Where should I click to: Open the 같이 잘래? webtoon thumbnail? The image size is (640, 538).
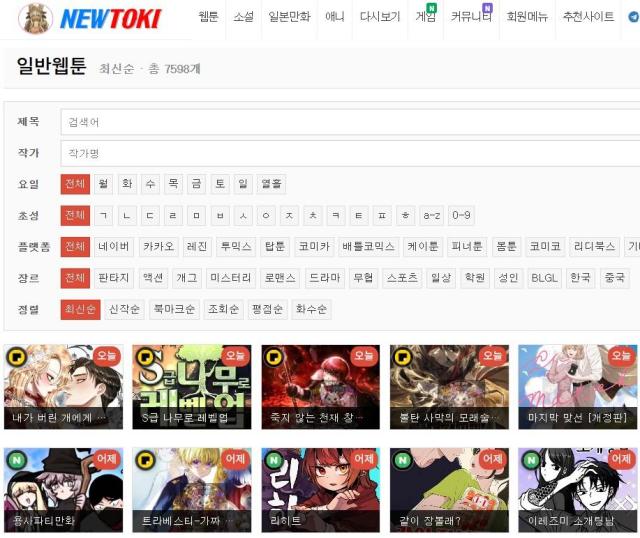tap(449, 490)
